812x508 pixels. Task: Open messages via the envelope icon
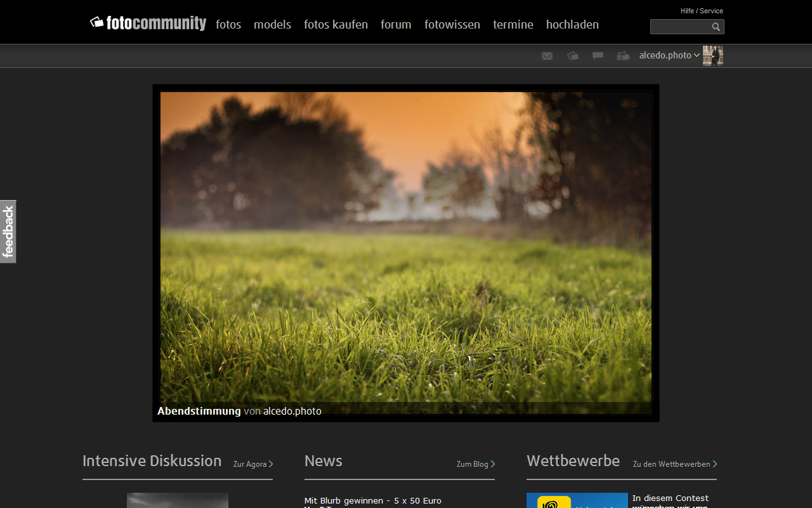click(x=547, y=56)
